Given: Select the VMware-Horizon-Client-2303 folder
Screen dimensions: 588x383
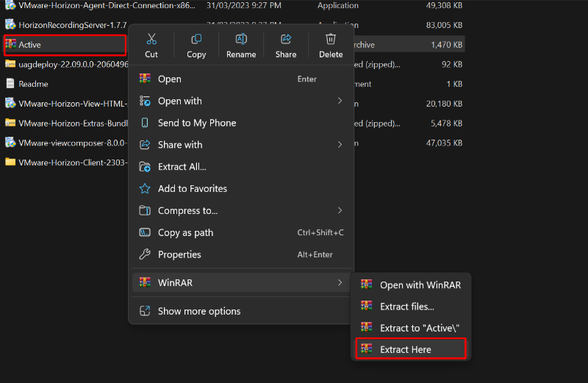Looking at the screenshot, I should pos(66,162).
